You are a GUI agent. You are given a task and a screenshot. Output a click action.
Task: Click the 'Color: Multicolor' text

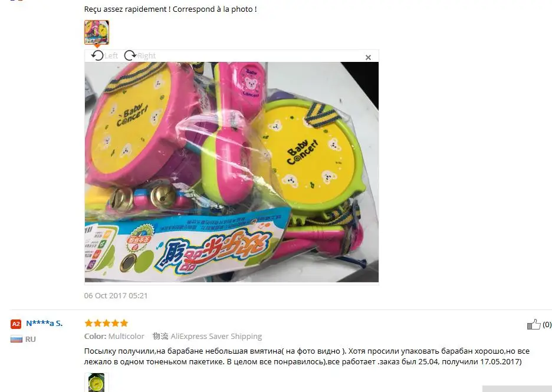(114, 337)
